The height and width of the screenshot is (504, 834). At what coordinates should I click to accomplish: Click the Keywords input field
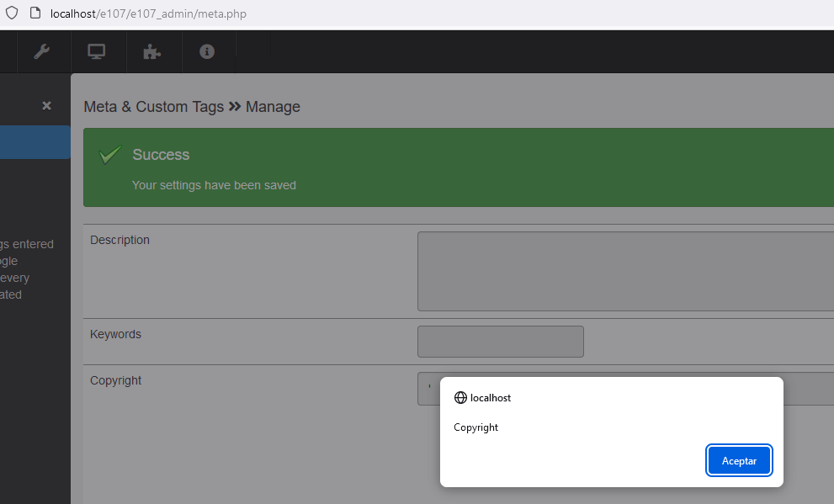click(x=500, y=341)
